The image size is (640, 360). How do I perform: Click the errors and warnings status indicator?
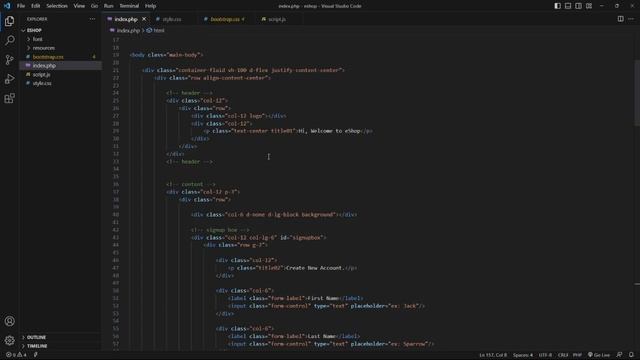(16, 355)
